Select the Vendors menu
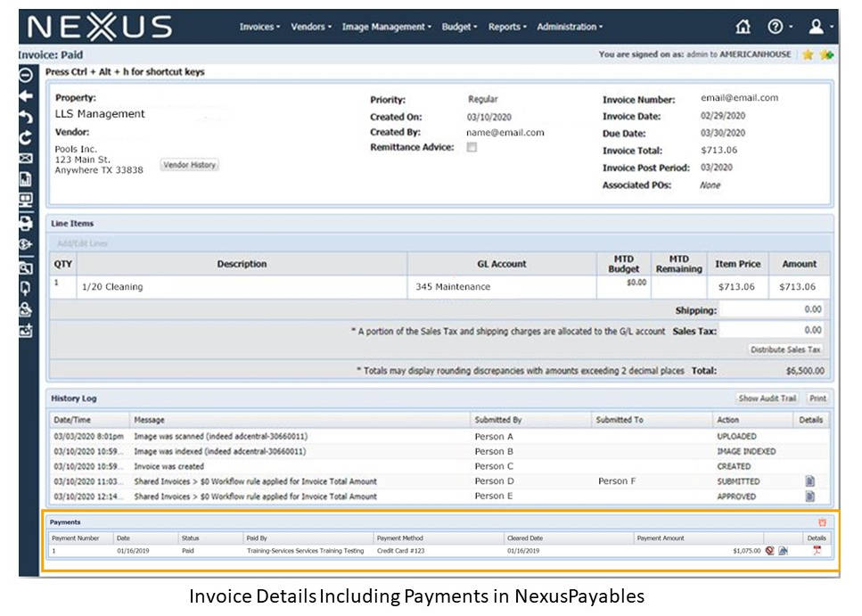The height and width of the screenshot is (616, 862). [x=310, y=27]
